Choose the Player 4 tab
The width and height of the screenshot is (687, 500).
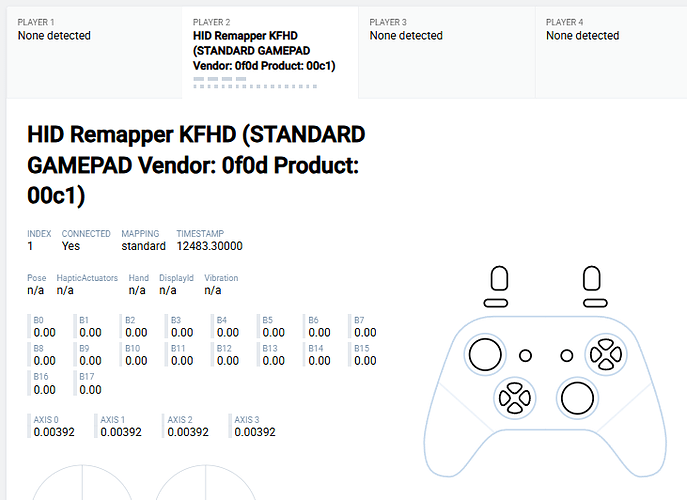pos(611,53)
